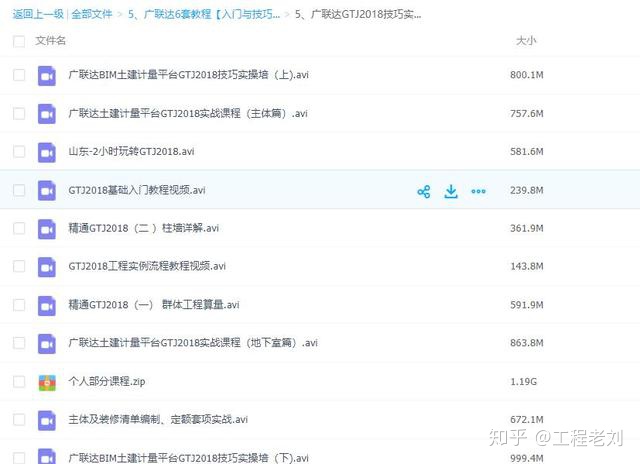Click size value 800.1M
This screenshot has width=640, height=464.
tap(527, 75)
